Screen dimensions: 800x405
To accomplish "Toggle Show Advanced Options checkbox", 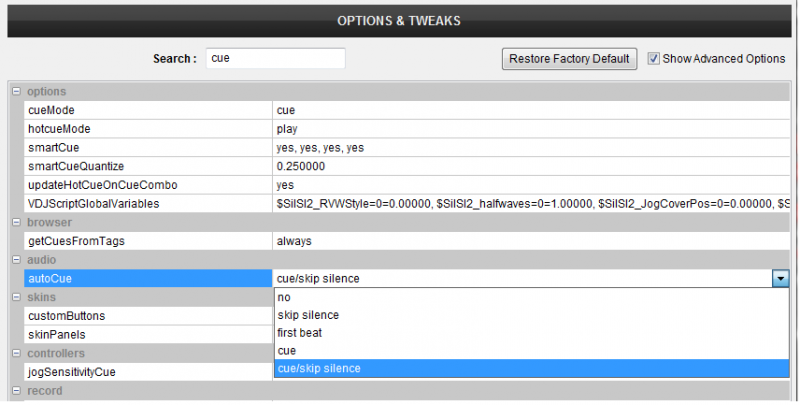I will click(x=654, y=59).
